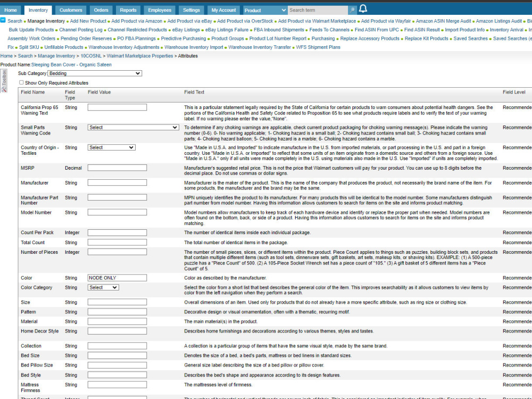The width and height of the screenshot is (532, 399).
Task: Open the Employees tab
Action: [160, 10]
